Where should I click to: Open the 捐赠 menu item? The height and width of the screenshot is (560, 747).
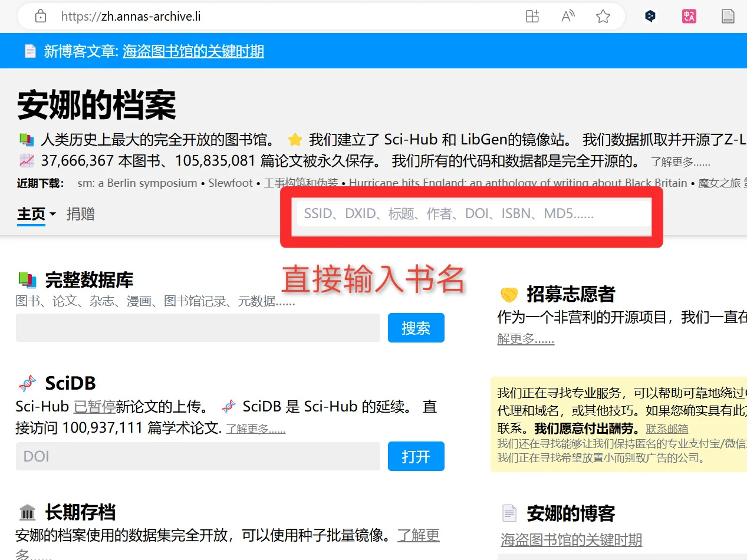point(81,214)
